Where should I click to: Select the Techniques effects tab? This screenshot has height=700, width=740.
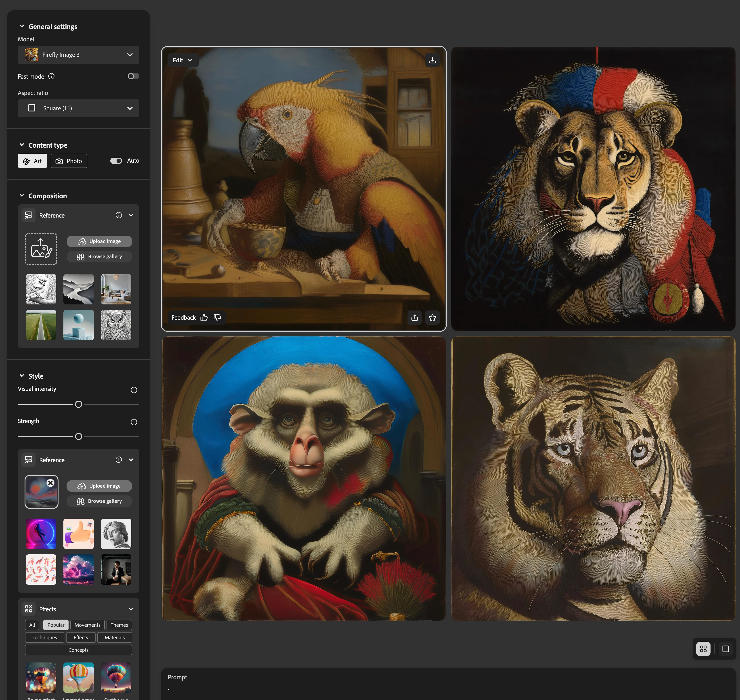pyautogui.click(x=44, y=637)
